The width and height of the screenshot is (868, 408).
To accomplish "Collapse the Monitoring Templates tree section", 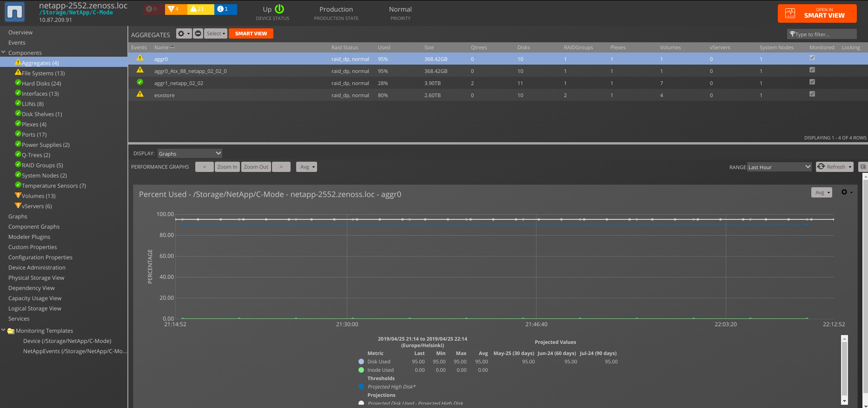I will [4, 330].
